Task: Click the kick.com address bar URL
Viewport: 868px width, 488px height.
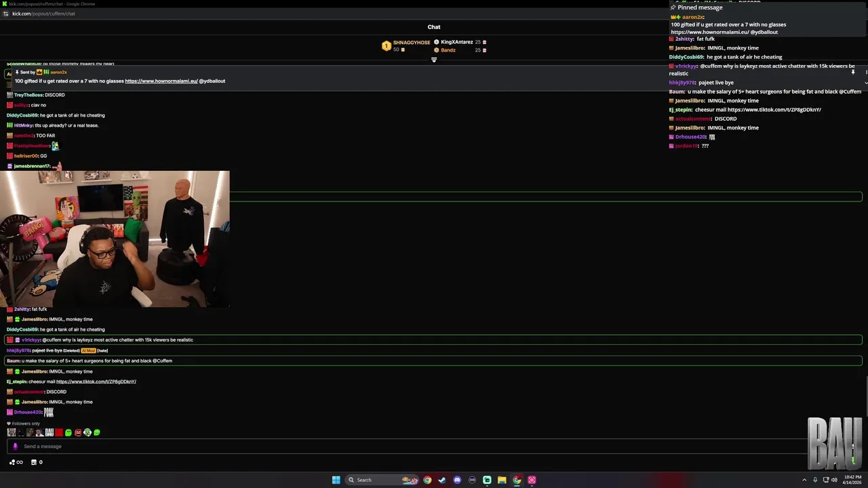Action: [x=43, y=14]
